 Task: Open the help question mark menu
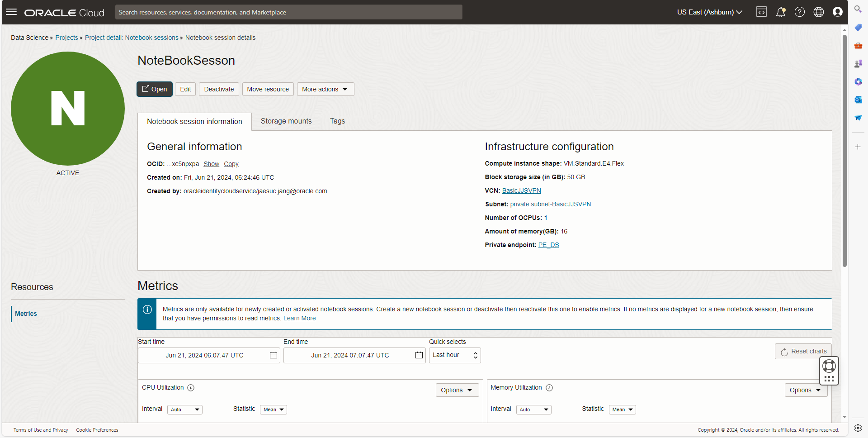(x=800, y=12)
